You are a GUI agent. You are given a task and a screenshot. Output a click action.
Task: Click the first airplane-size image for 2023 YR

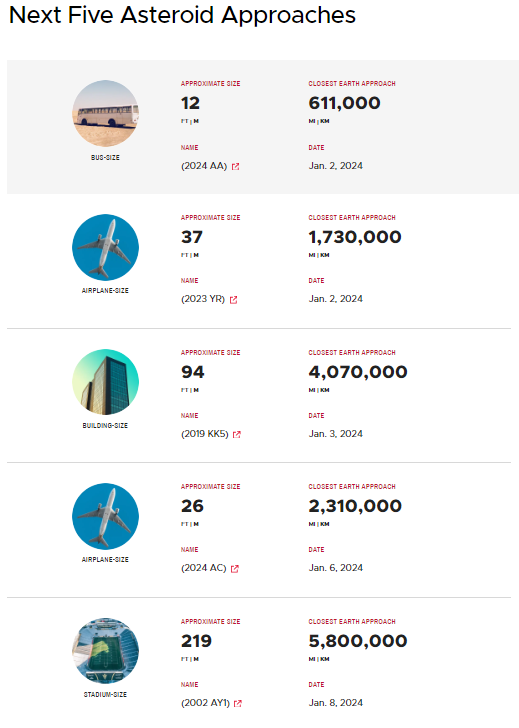coord(105,247)
